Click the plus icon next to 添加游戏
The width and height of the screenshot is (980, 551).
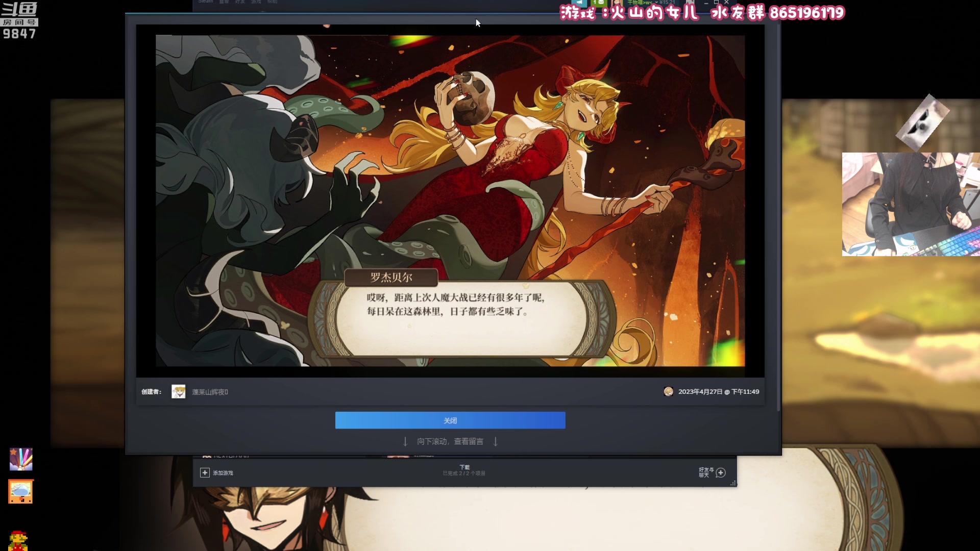(x=205, y=473)
